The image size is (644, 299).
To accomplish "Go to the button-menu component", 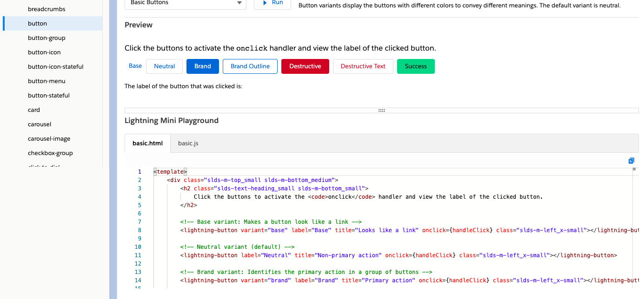I will (x=46, y=81).
